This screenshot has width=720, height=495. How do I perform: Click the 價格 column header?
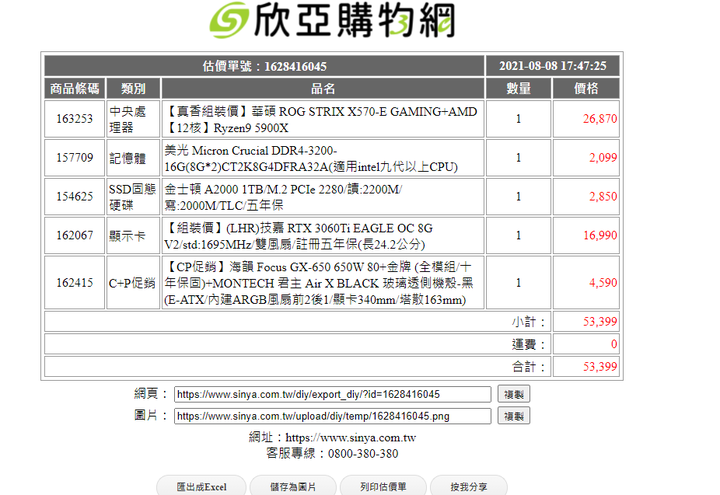coord(586,88)
